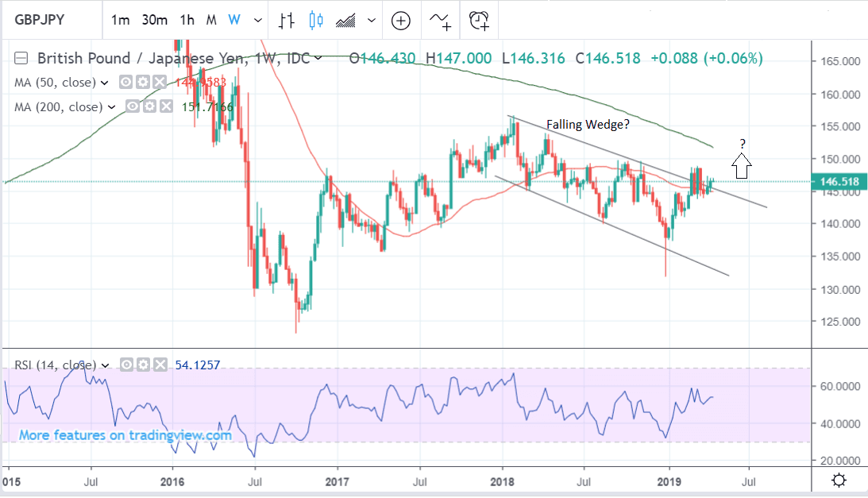Expand the MA (200, close) legend dropdown
The width and height of the screenshot is (868, 498).
point(112,106)
